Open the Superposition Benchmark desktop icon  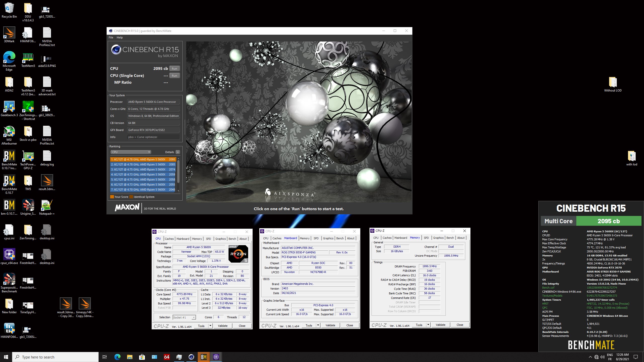coord(9,283)
